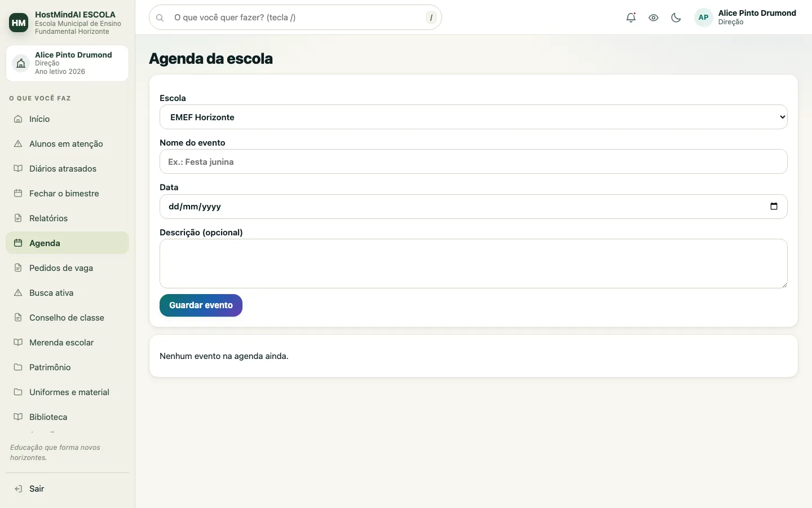
Task: Open Relatórios section
Action: [67, 218]
